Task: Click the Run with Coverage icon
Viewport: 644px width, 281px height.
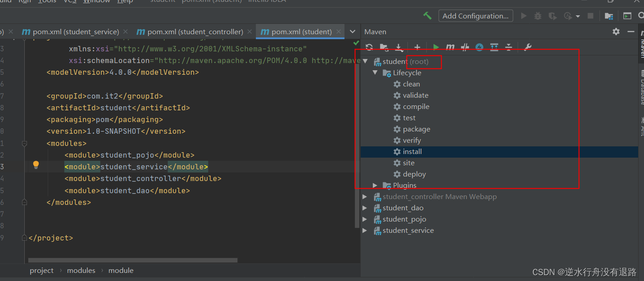Action: pyautogui.click(x=552, y=16)
